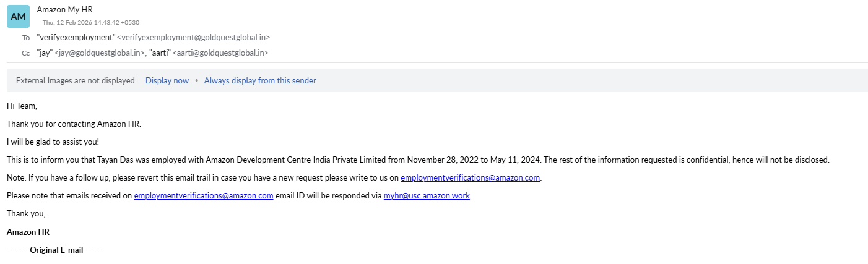Click Display now to show images
The image size is (868, 264).
coord(167,80)
